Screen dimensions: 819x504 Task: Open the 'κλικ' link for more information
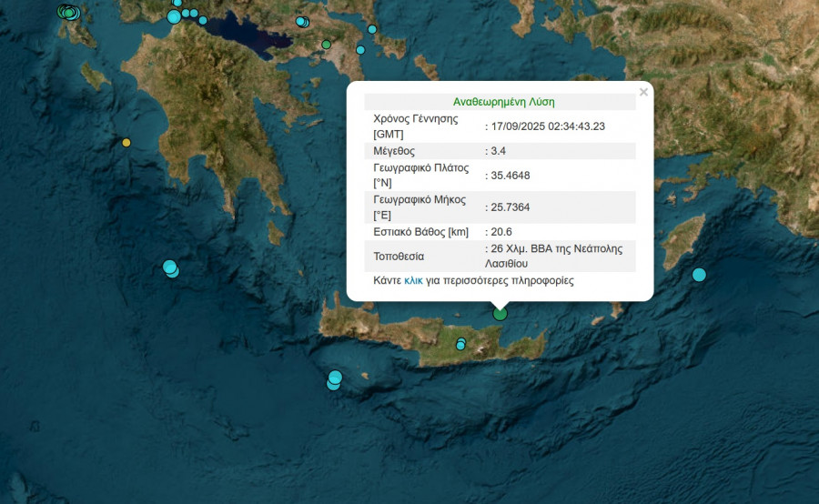tap(413, 281)
